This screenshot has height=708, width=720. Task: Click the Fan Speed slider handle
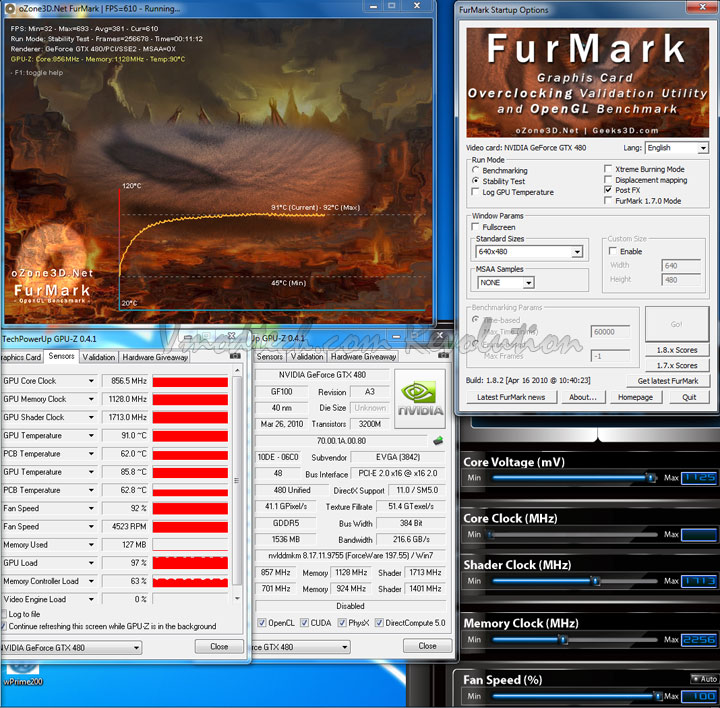pos(658,696)
